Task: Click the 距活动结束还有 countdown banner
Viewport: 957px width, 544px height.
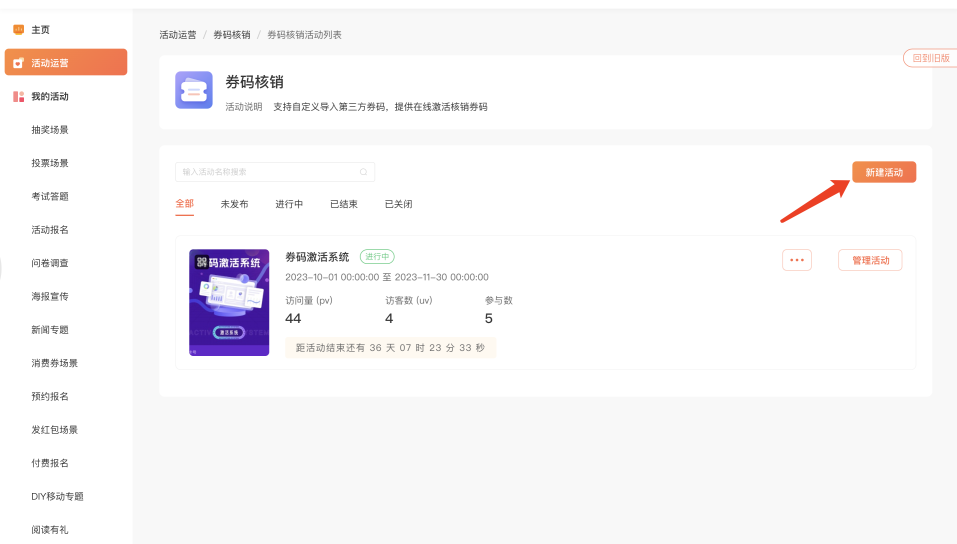Action: (391, 347)
